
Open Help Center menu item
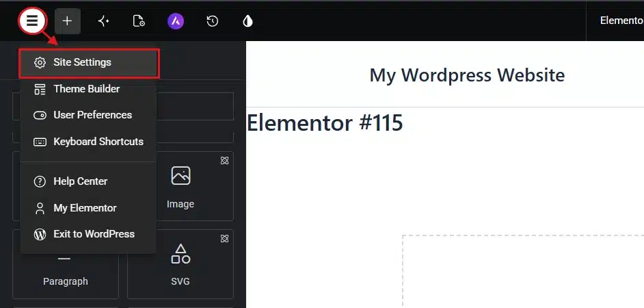click(x=89, y=181)
